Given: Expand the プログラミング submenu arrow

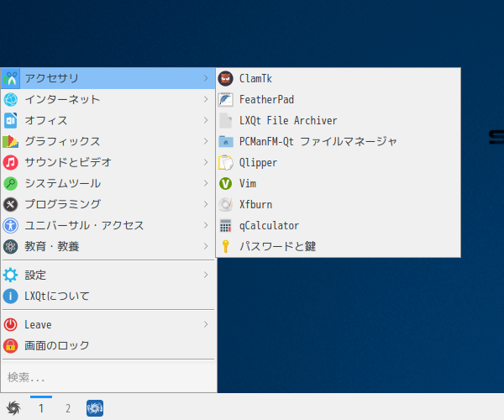Looking at the screenshot, I should click(206, 204).
